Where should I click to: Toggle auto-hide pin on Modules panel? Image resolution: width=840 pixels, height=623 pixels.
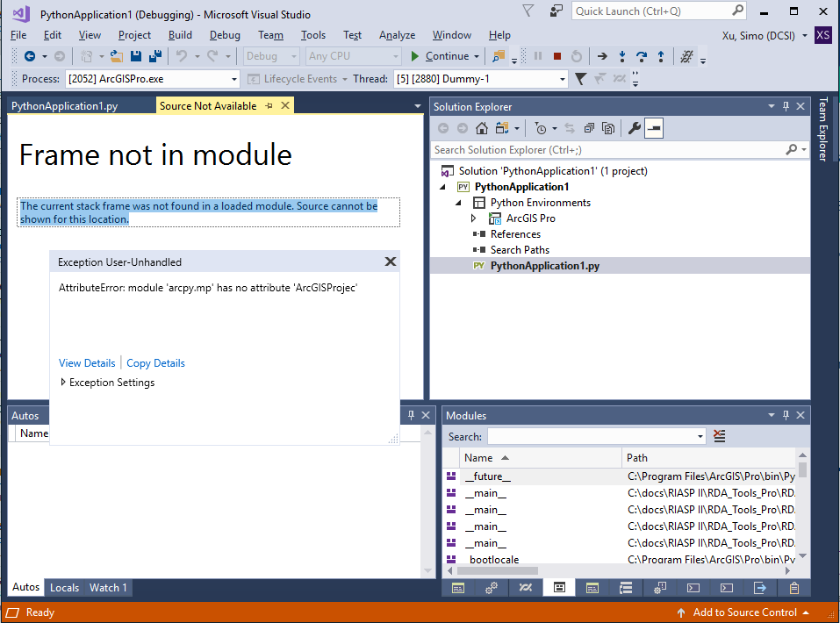point(786,415)
